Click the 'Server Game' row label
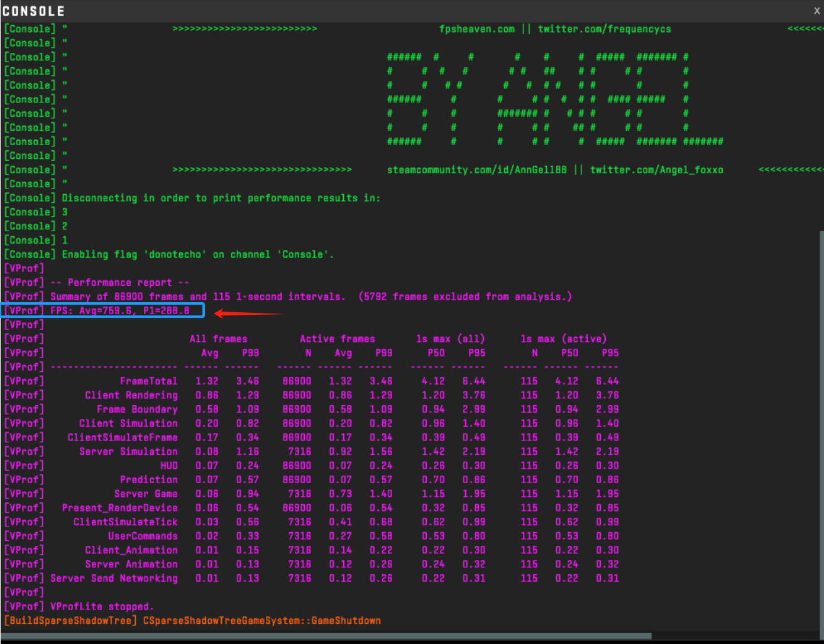The height and width of the screenshot is (644, 824). [146, 494]
